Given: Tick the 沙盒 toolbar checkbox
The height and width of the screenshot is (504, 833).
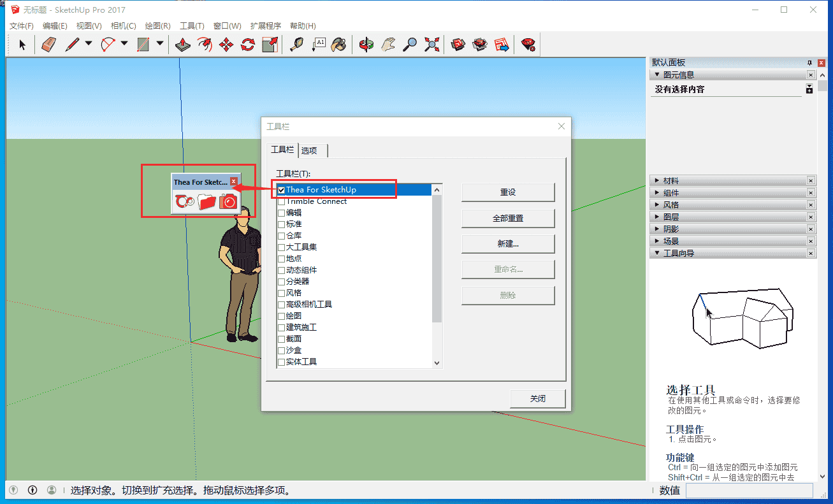Looking at the screenshot, I should pos(281,350).
